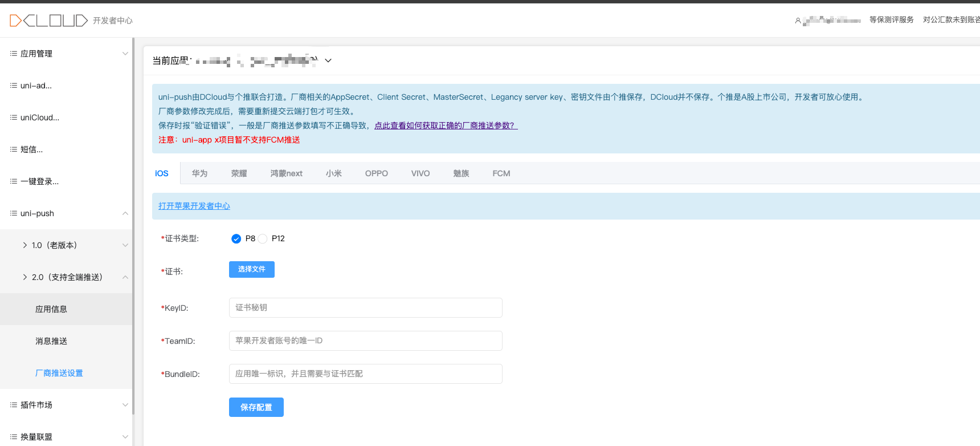Expand the 应用管理 menu chevron
Image resolution: width=980 pixels, height=446 pixels.
(125, 54)
